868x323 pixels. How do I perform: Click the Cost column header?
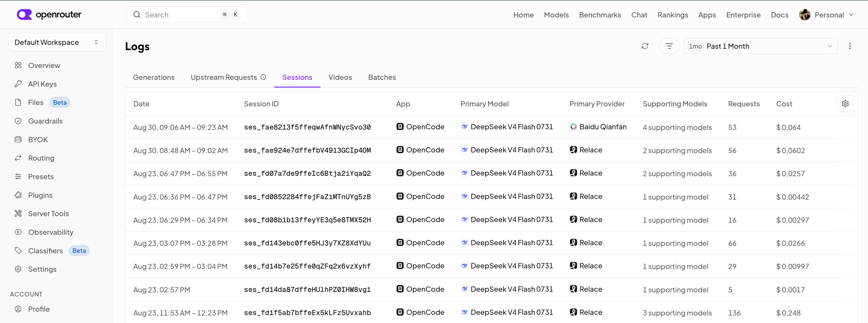[784, 104]
